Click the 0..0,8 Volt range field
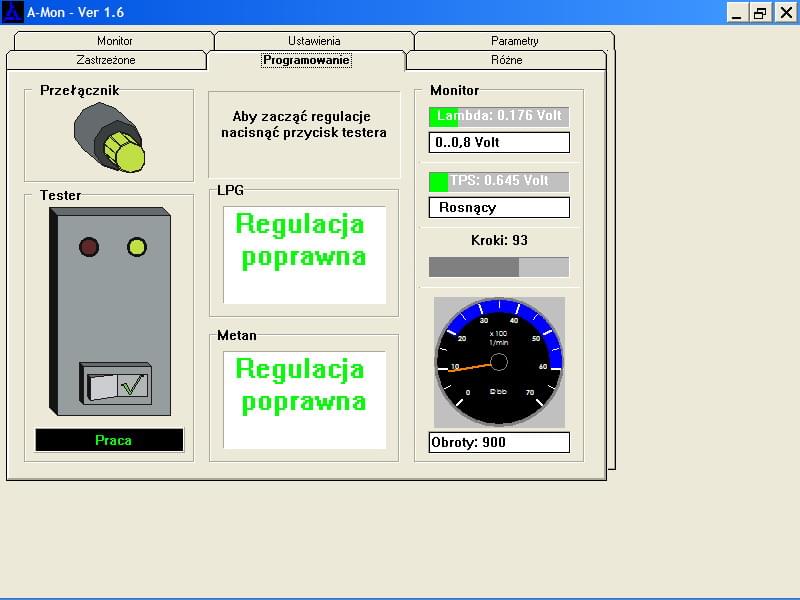This screenshot has height=600, width=800. [499, 142]
